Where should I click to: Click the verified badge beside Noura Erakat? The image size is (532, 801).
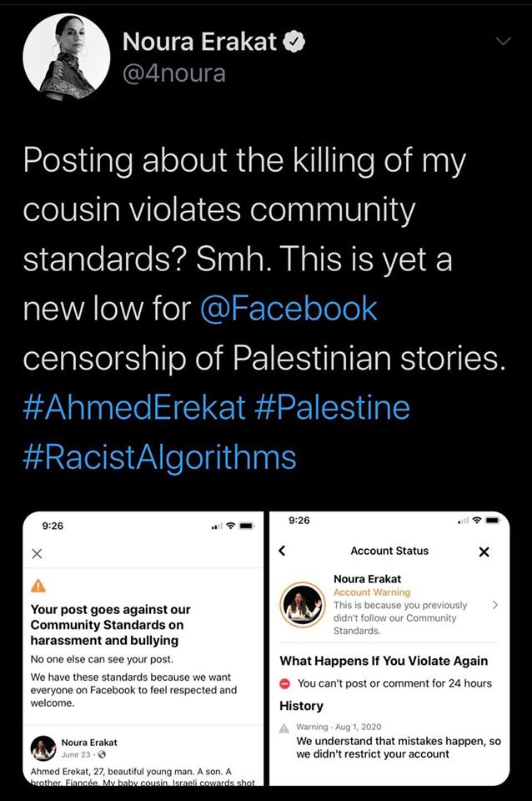[294, 42]
